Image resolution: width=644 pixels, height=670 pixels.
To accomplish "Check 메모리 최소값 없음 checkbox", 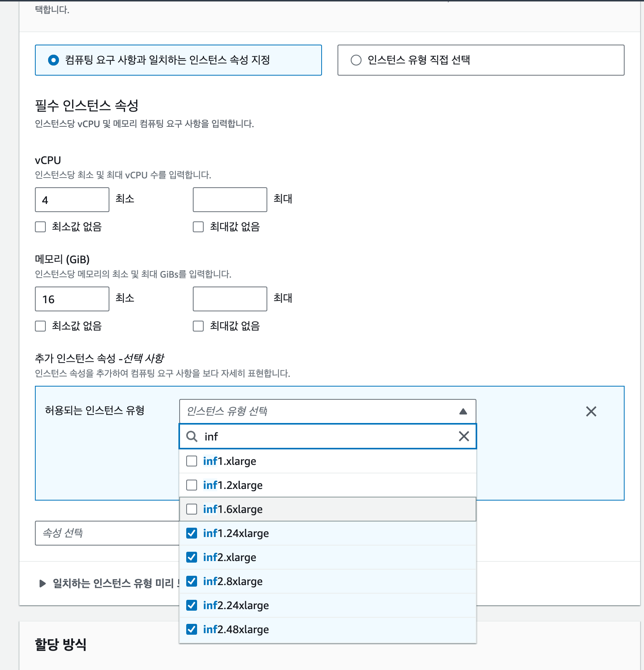I will [x=40, y=326].
